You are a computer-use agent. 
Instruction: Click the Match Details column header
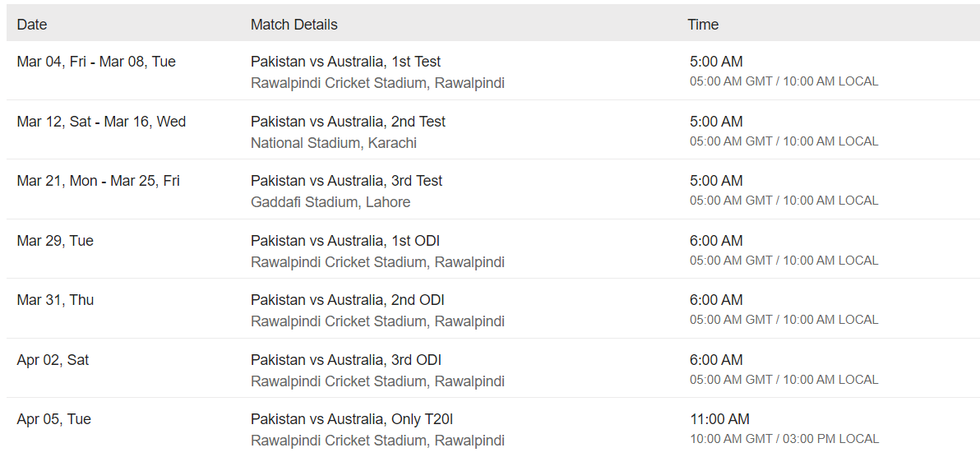[294, 25]
